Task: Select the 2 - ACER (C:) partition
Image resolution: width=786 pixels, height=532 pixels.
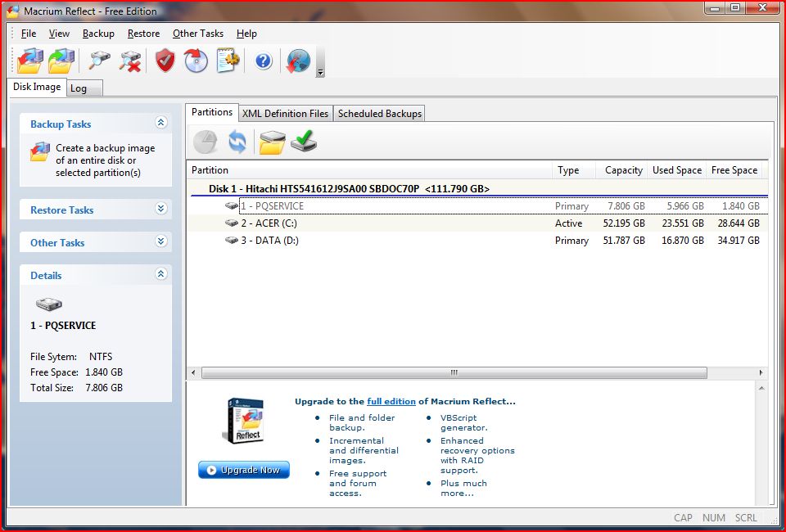Action: click(x=477, y=223)
